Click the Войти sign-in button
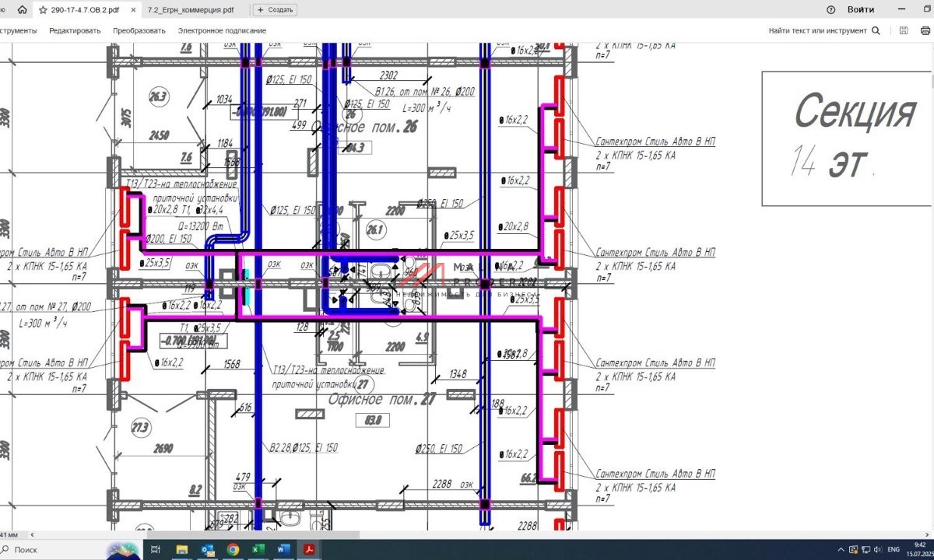This screenshot has height=560, width=934. point(860,10)
